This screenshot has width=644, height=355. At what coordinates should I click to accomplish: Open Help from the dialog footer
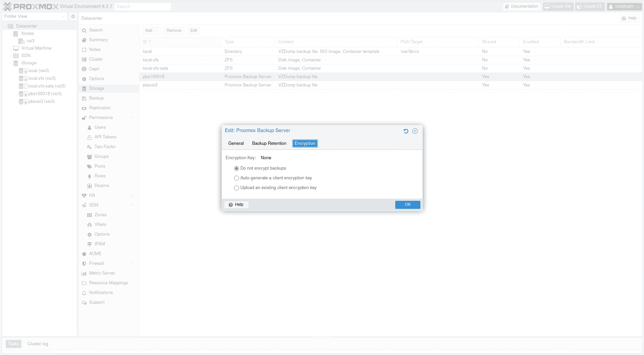click(x=236, y=204)
